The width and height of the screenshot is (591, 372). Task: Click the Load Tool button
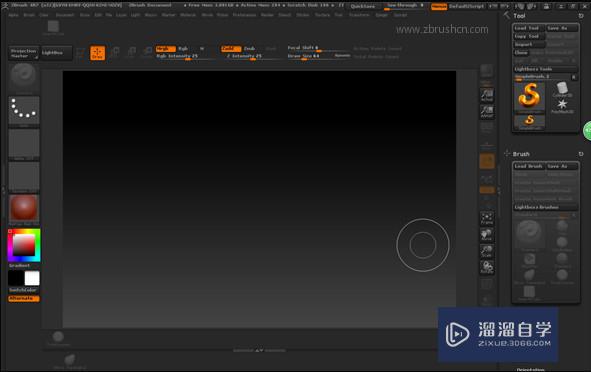pyautogui.click(x=529, y=28)
